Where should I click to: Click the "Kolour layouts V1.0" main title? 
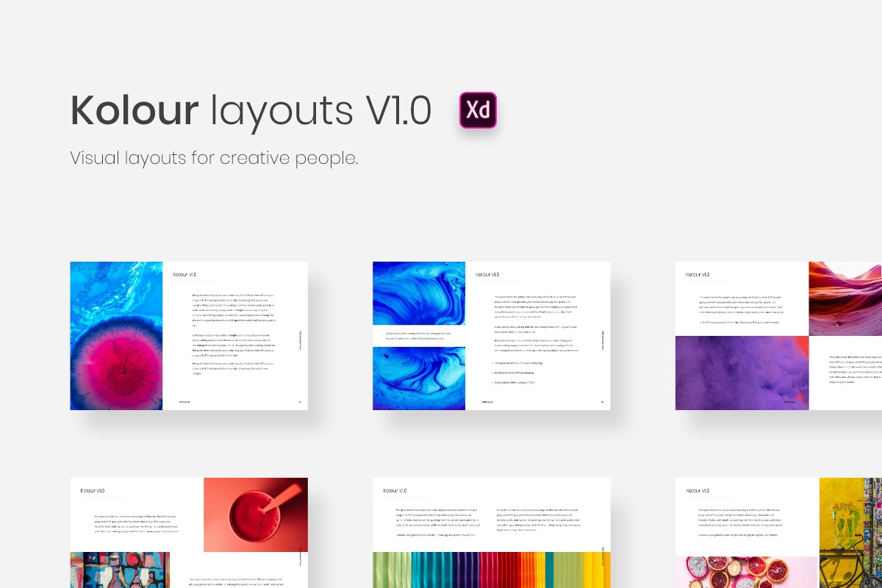tap(251, 110)
